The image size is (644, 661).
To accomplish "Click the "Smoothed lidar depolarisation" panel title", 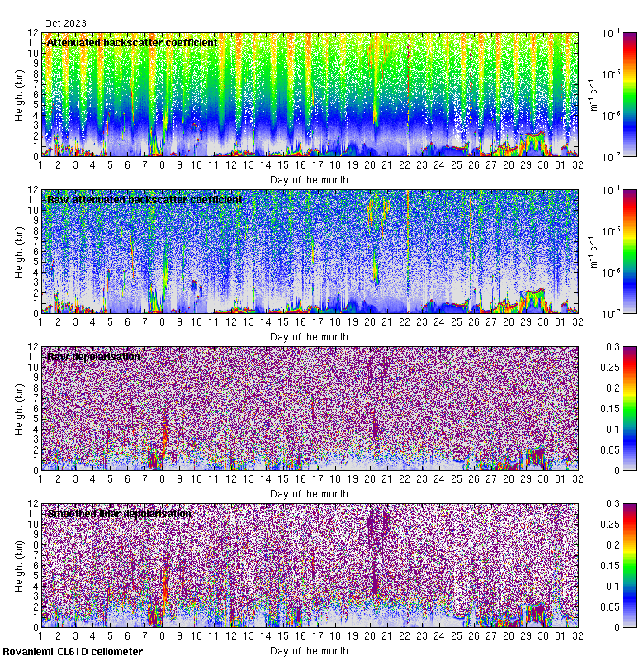I will click(119, 513).
